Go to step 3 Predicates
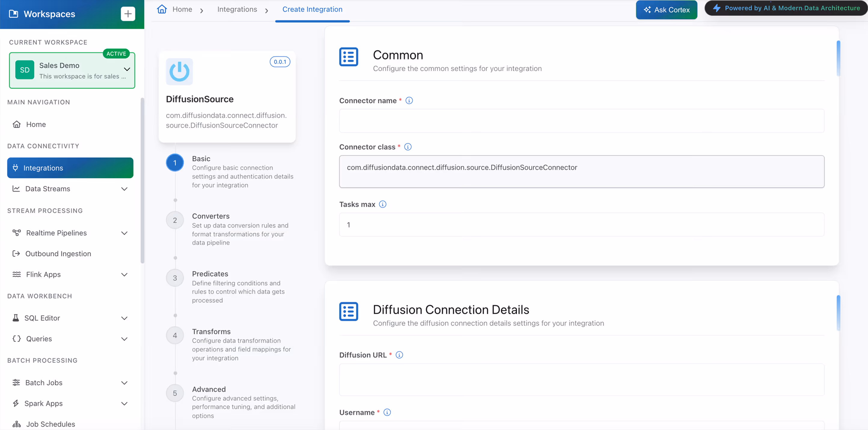 (175, 278)
